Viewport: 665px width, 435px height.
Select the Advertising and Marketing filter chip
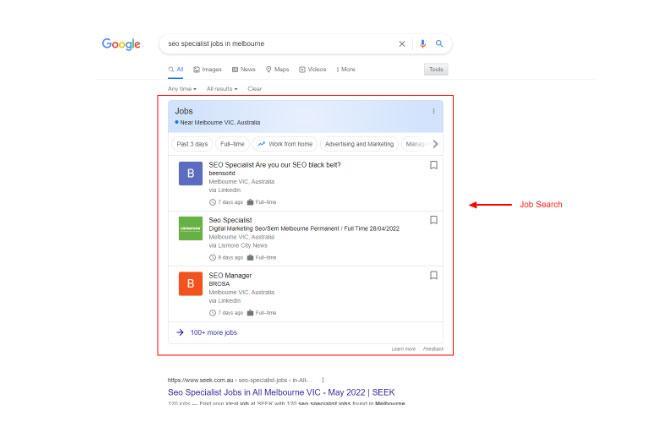pyautogui.click(x=359, y=144)
